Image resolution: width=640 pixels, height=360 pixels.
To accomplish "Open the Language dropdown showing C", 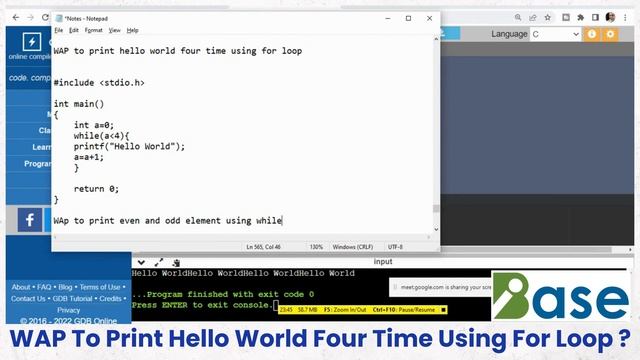I will (556, 34).
